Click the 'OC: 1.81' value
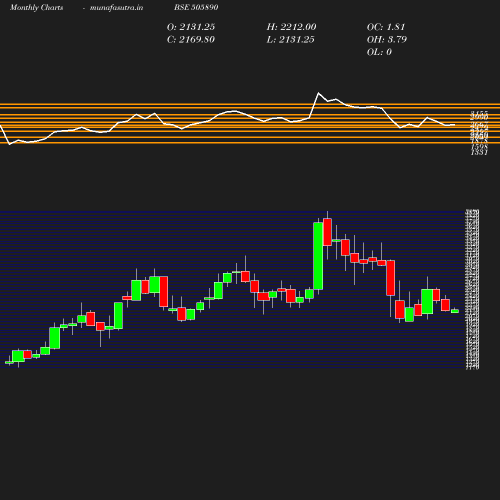Image resolution: width=500 pixels, height=500 pixels. [x=386, y=27]
